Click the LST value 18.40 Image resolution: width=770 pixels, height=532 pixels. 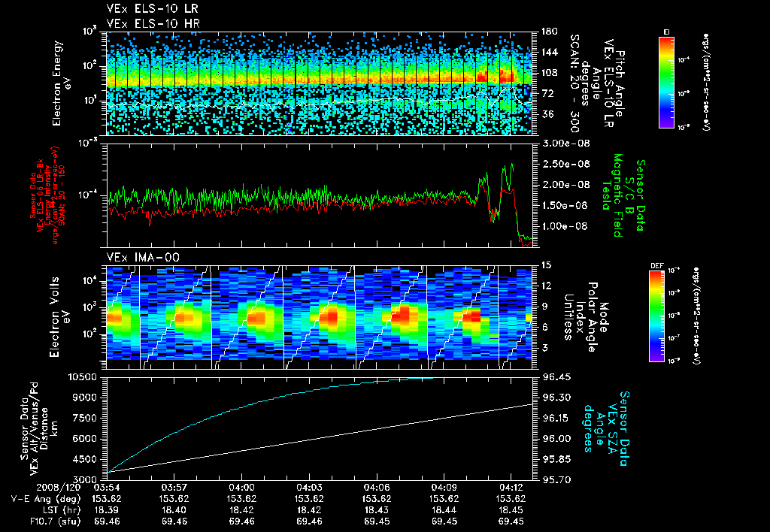click(x=174, y=510)
